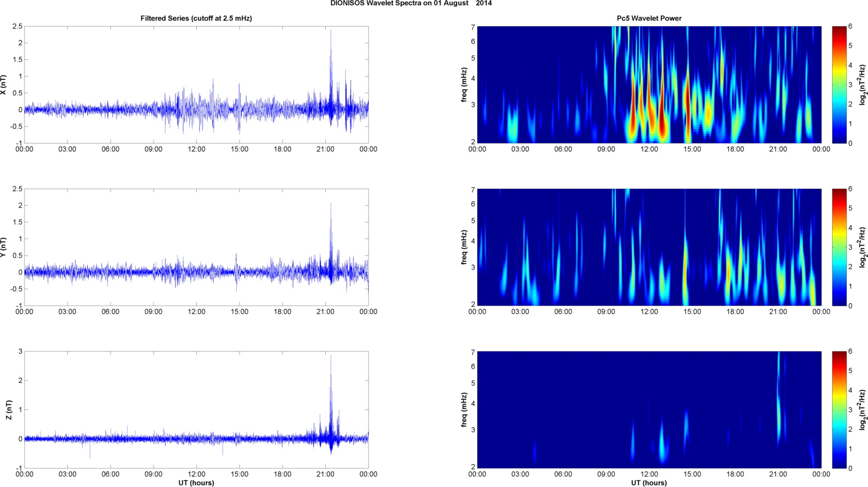This screenshot has width=868, height=487.
Task: Click the 'Z (nT)' axis label
Action: [9, 410]
